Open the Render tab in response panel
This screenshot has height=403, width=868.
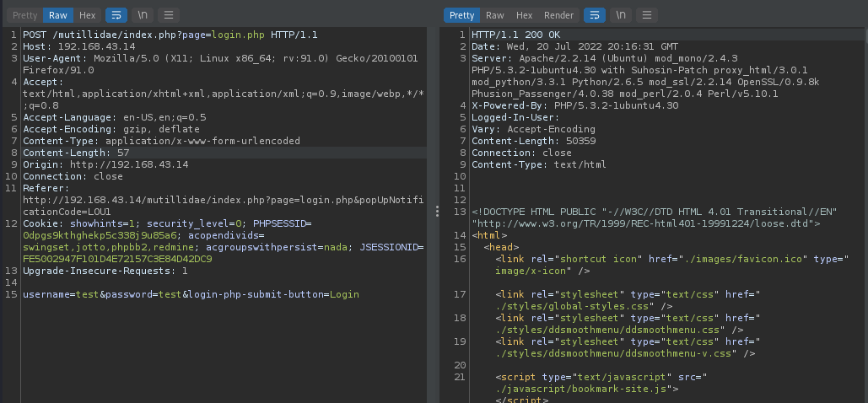tap(558, 15)
